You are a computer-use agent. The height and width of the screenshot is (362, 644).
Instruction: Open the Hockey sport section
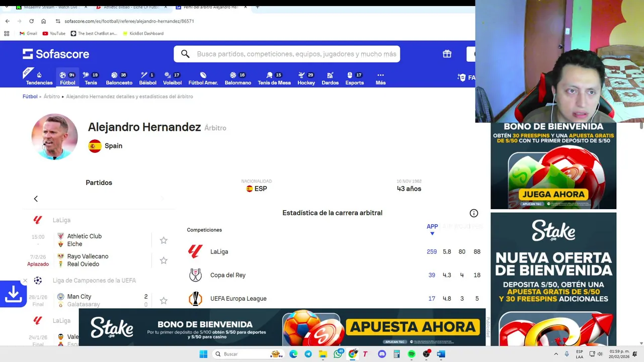pyautogui.click(x=306, y=78)
